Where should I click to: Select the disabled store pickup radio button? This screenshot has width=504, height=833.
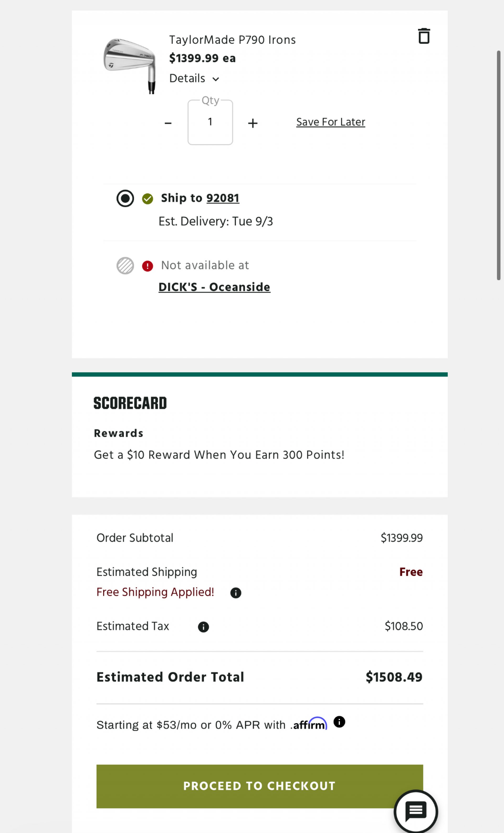125,265
